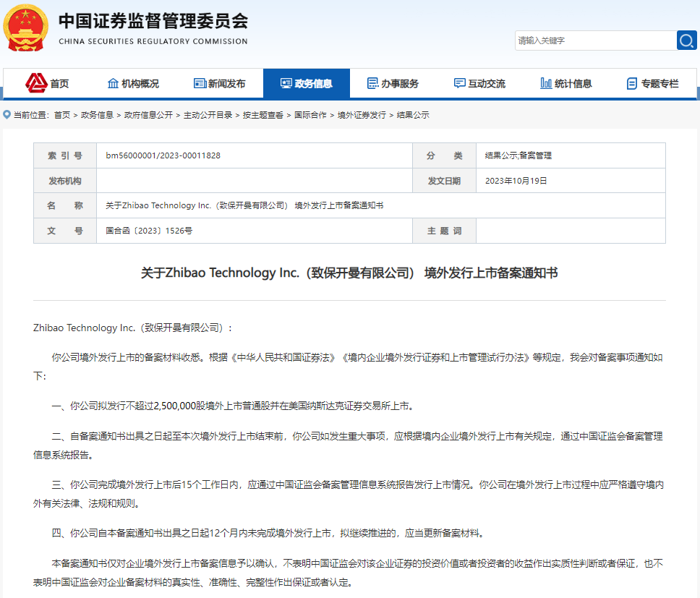Click the 主题词 label cell
This screenshot has height=598, width=700.
point(444,231)
